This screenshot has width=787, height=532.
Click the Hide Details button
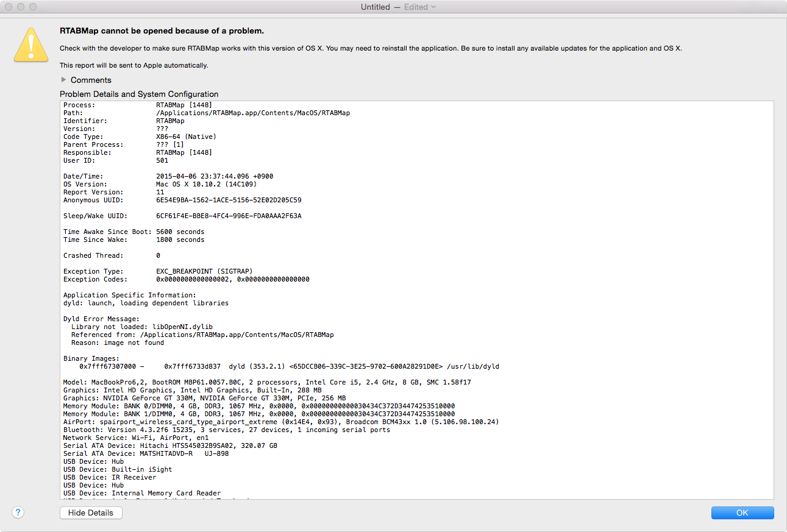[91, 513]
